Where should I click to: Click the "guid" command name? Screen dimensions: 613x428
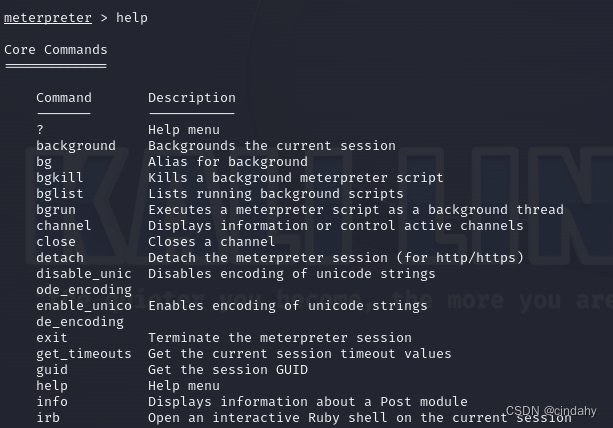point(52,369)
